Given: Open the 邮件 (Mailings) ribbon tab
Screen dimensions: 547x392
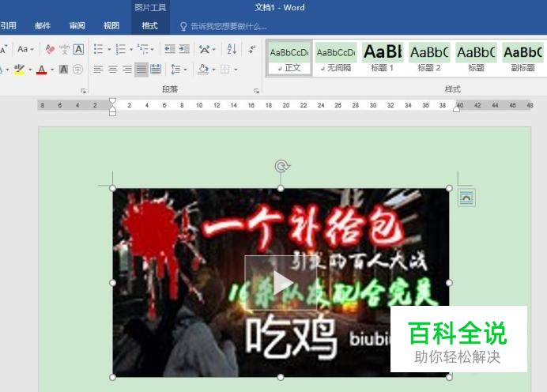Looking at the screenshot, I should 43,25.
